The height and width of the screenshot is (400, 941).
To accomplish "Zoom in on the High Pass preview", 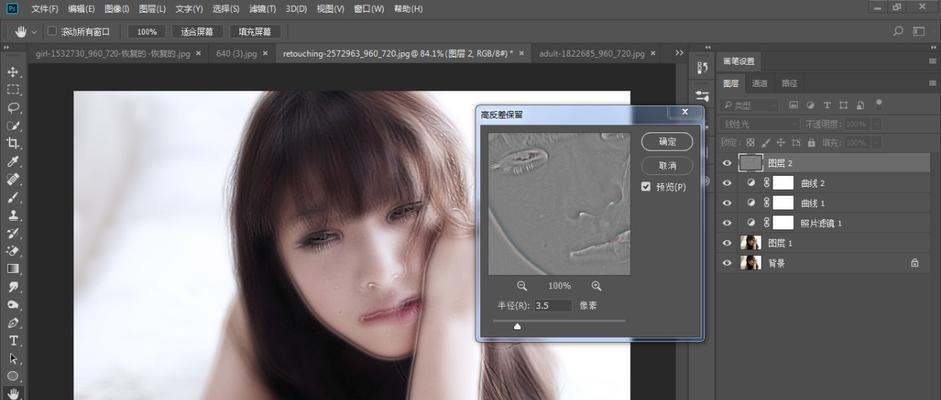I will pyautogui.click(x=596, y=286).
